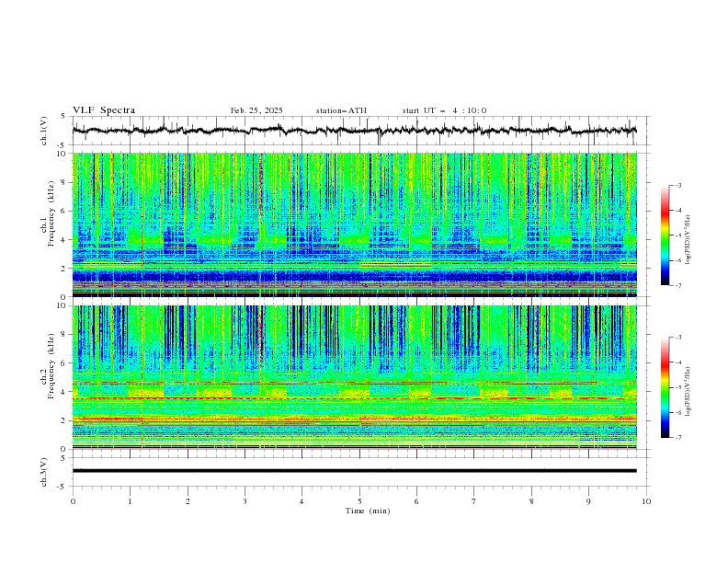The image size is (728, 563).
Task: Click the "-7" label on ch.2 color bar
Action: pos(677,437)
